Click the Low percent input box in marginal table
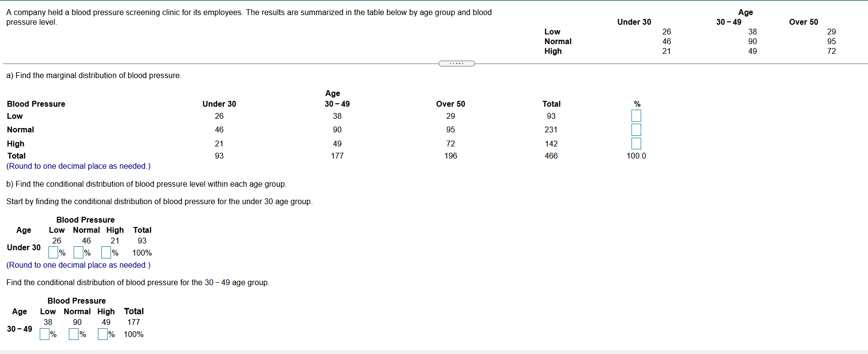This screenshot has width=868, height=354. point(636,116)
